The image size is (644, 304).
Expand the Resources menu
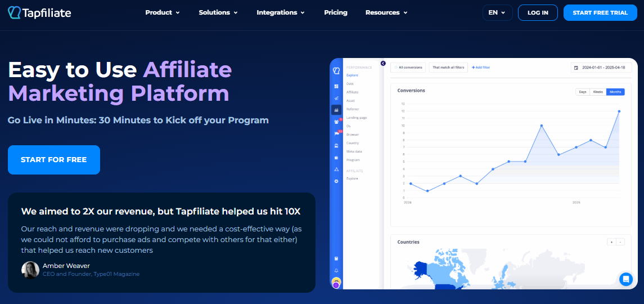(386, 13)
